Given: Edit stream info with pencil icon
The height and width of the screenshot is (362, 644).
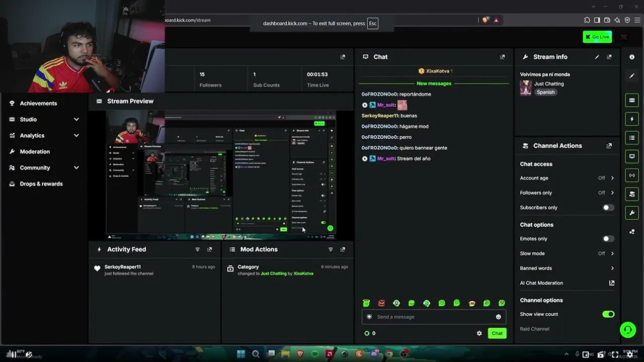Looking at the screenshot, I should coord(597,57).
